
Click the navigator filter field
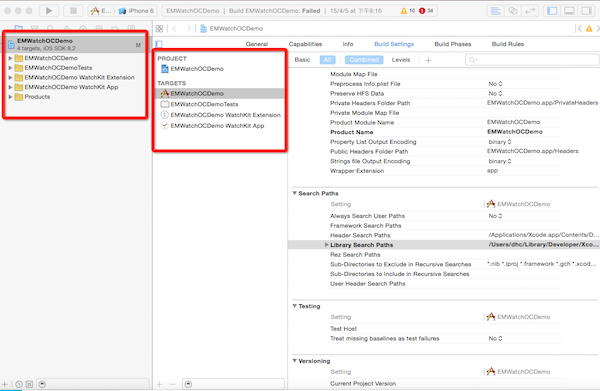click(93, 384)
